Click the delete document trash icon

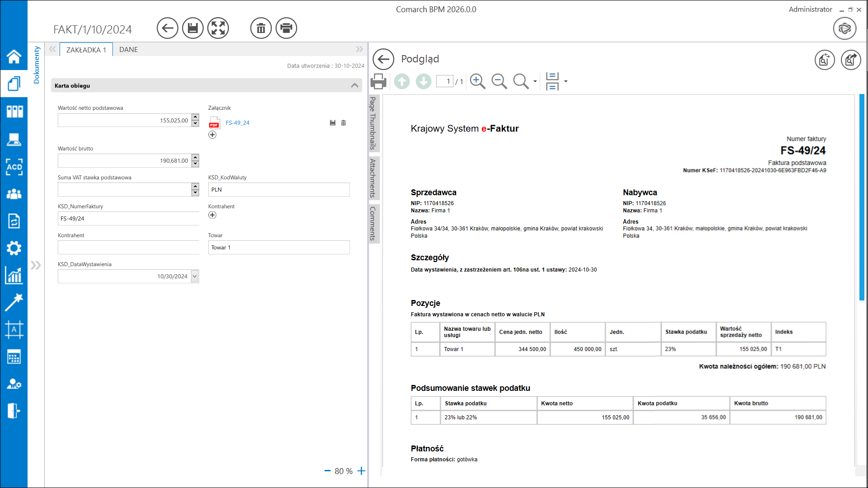coord(261,28)
